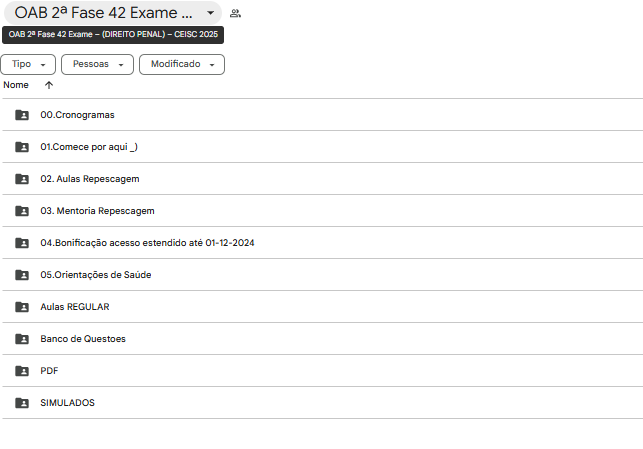
Task: Open the Pessoas filter dropdown
Action: pyautogui.click(x=97, y=64)
